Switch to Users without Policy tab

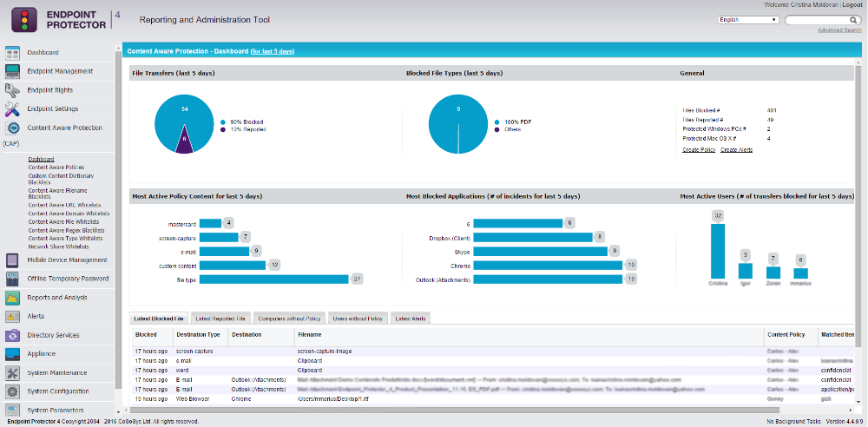358,319
